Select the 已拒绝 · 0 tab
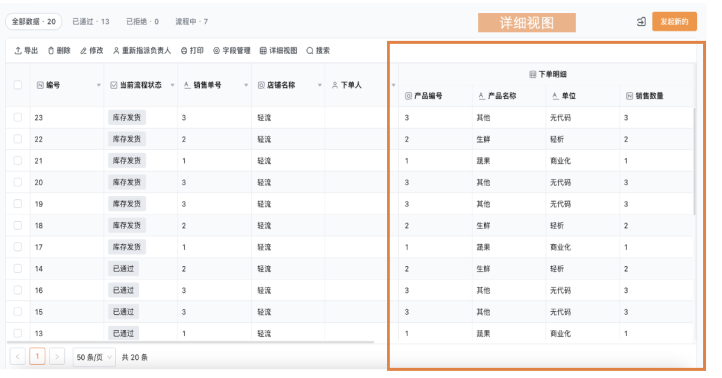The width and height of the screenshot is (722, 378). coord(142,22)
